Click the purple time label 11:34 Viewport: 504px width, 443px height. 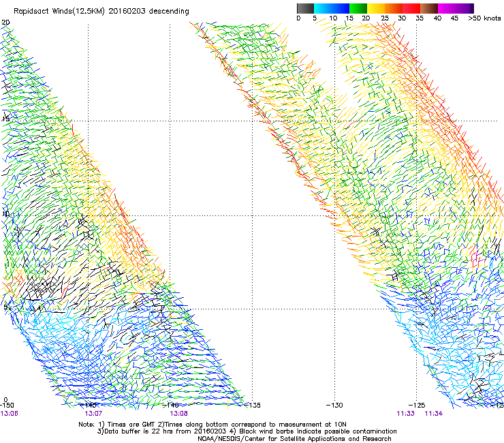(x=434, y=414)
